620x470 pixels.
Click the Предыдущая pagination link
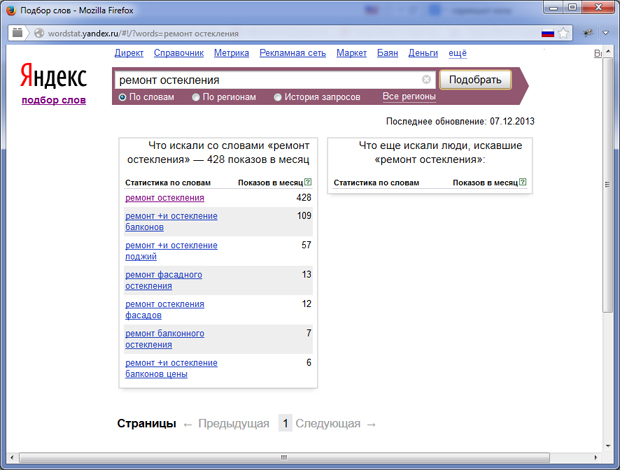(x=234, y=423)
